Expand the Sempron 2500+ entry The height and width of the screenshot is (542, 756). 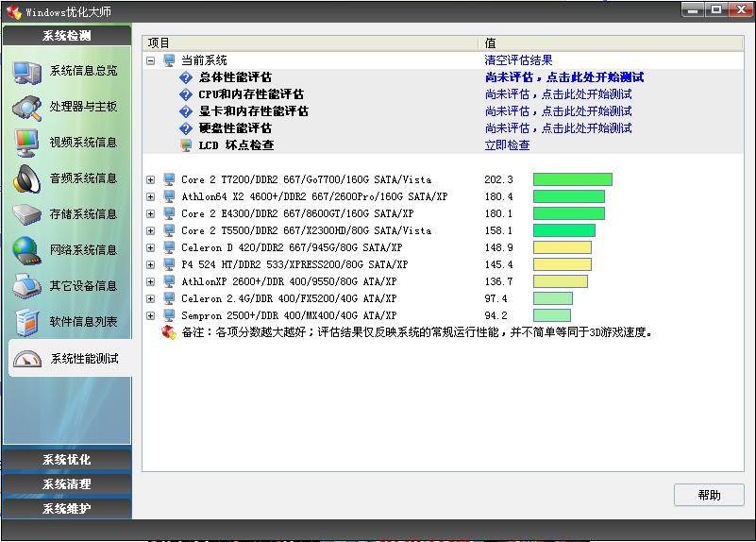tap(150, 315)
